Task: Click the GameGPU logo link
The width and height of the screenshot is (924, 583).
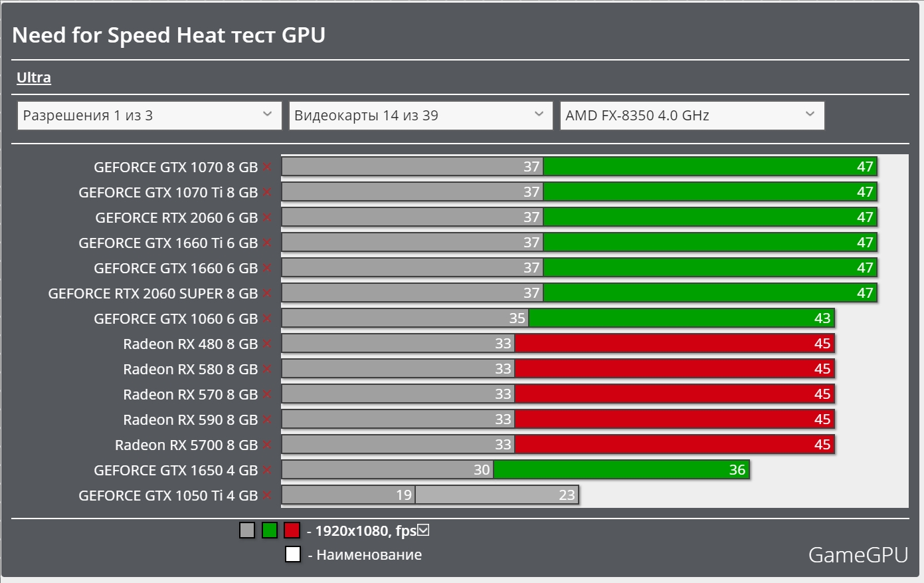Action: point(858,555)
